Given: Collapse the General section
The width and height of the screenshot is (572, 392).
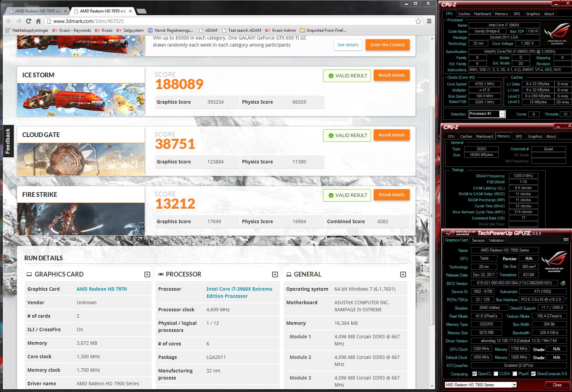Looking at the screenshot, I should click(403, 275).
